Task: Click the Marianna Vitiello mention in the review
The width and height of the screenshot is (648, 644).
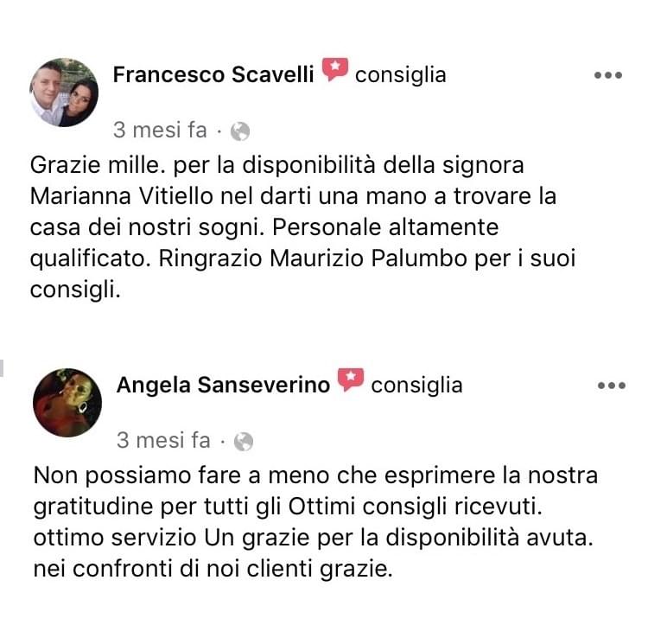Action: (x=115, y=197)
